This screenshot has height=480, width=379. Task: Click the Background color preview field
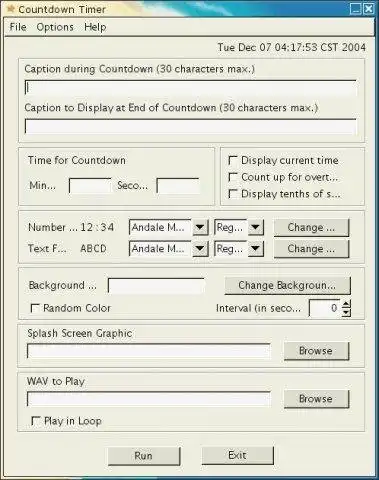click(156, 286)
